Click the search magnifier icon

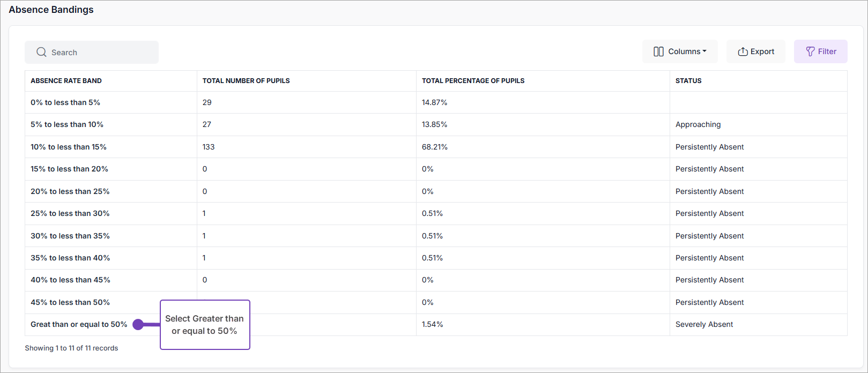41,52
